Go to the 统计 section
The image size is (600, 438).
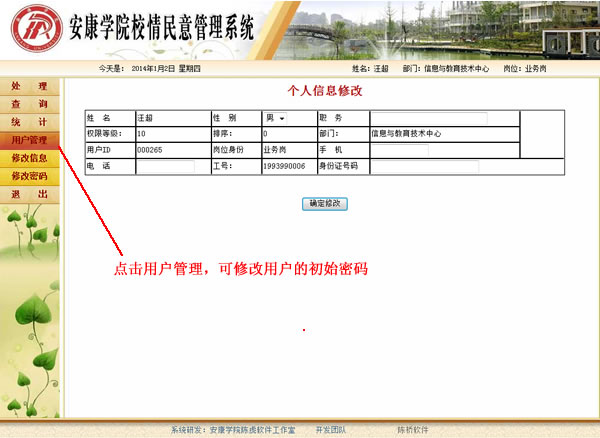[29, 122]
